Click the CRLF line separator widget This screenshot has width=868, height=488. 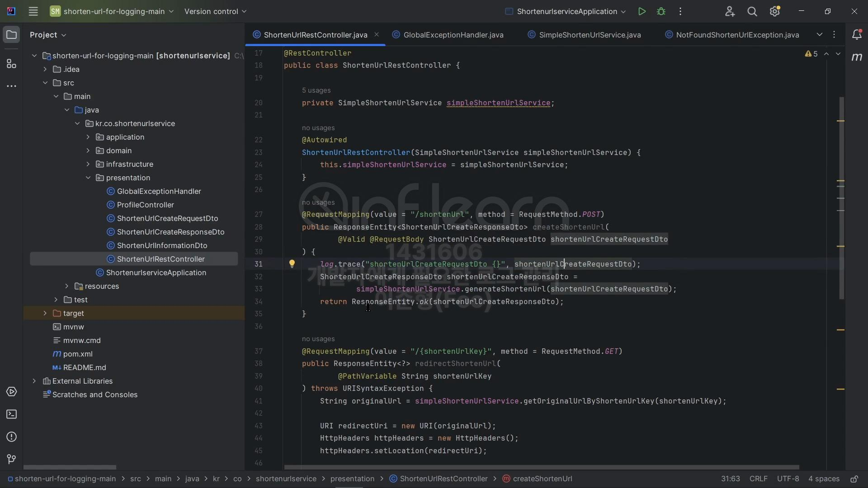(758, 479)
